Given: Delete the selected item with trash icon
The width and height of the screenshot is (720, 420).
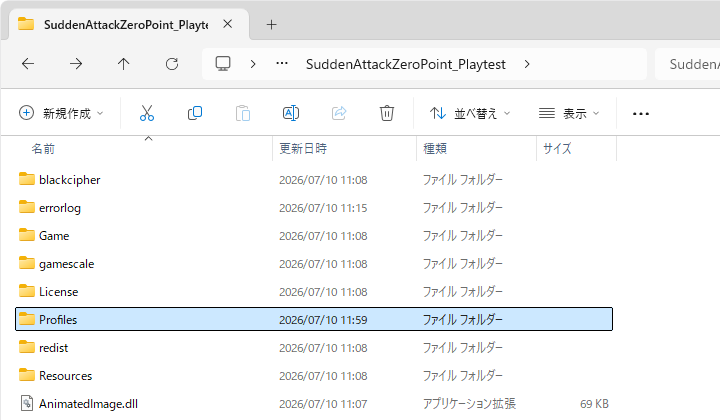Looking at the screenshot, I should 387,113.
